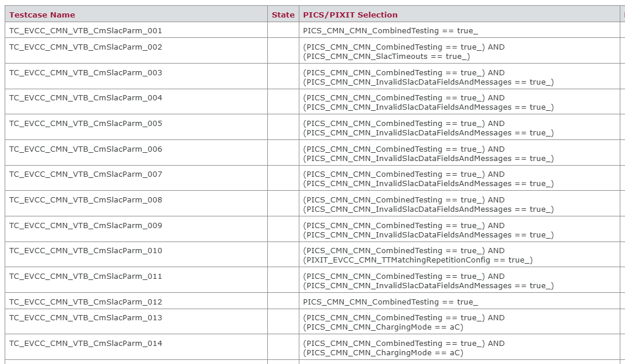This screenshot has height=364, width=625.
Task: Click the SlacTimeouts PICS selection cell
Action: pos(404,51)
